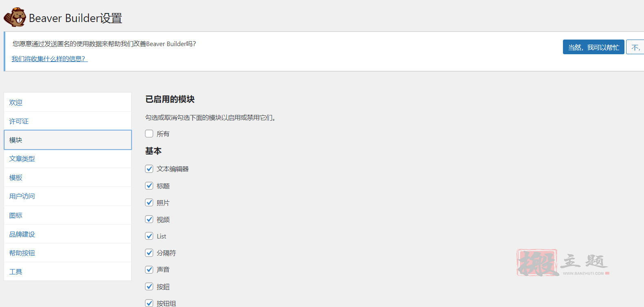Open the 欢迎 settings tab
644x307 pixels.
click(x=68, y=102)
